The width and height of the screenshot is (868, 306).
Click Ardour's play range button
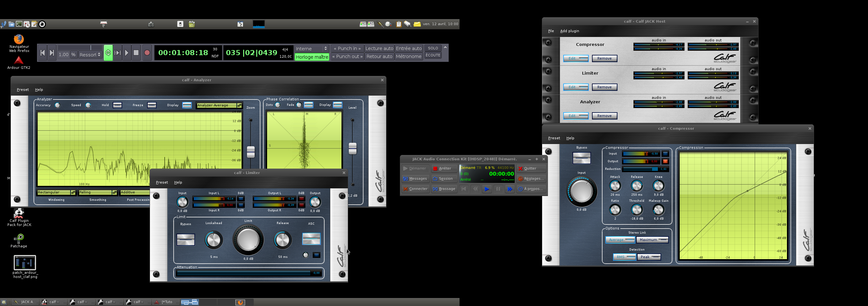[x=118, y=53]
